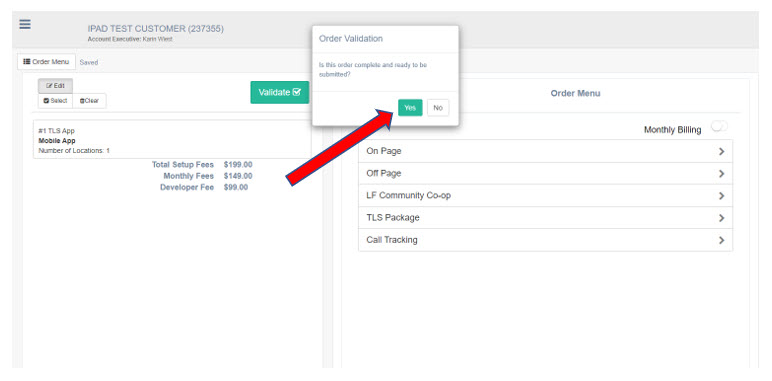The height and width of the screenshot is (381, 772).
Task: Click the Order Menu tab
Action: 46,62
